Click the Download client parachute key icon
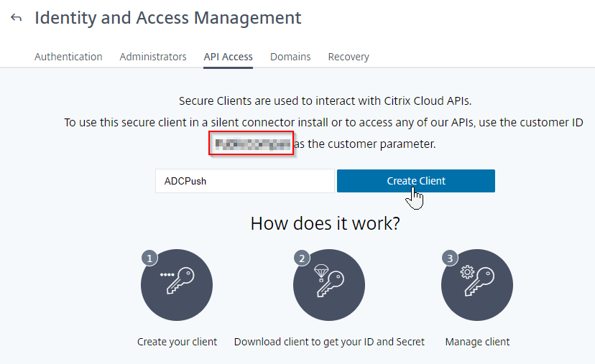Image resolution: width=595 pixels, height=364 pixels. point(329,285)
